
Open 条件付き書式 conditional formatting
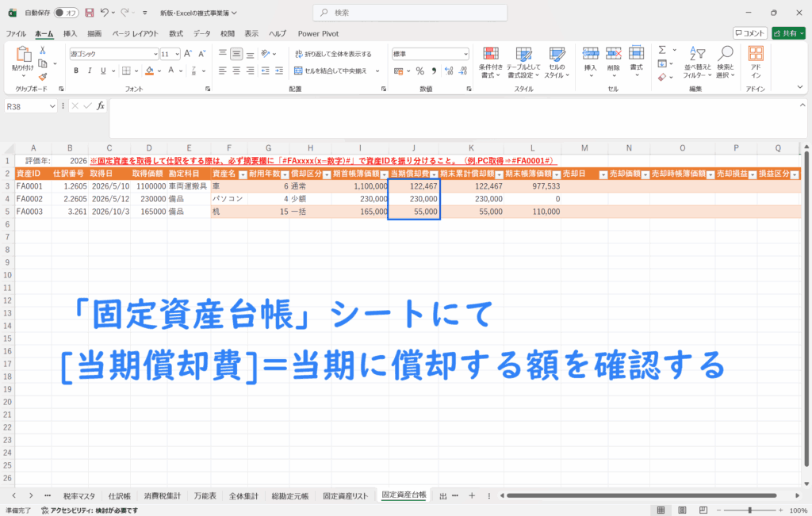click(490, 60)
